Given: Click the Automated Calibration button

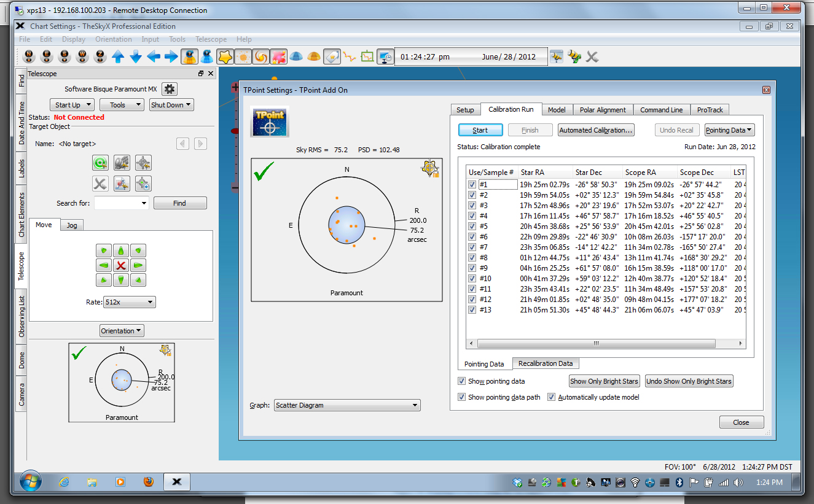Looking at the screenshot, I should tap(596, 130).
